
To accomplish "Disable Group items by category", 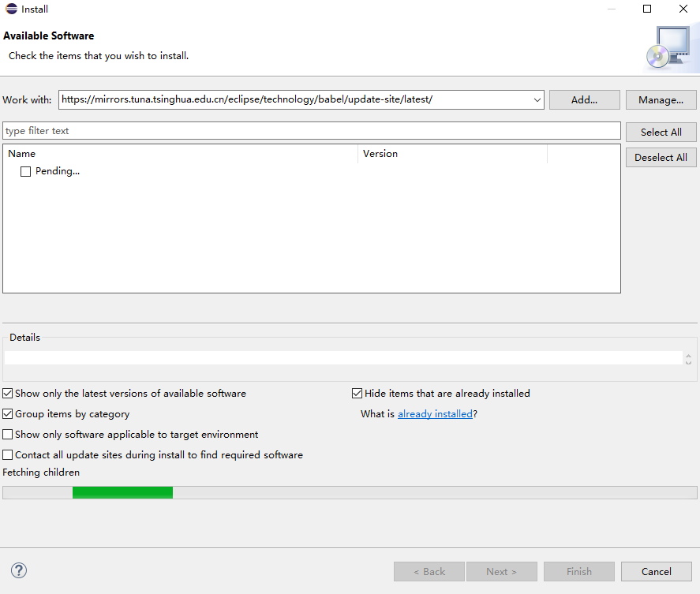I will pos(8,413).
